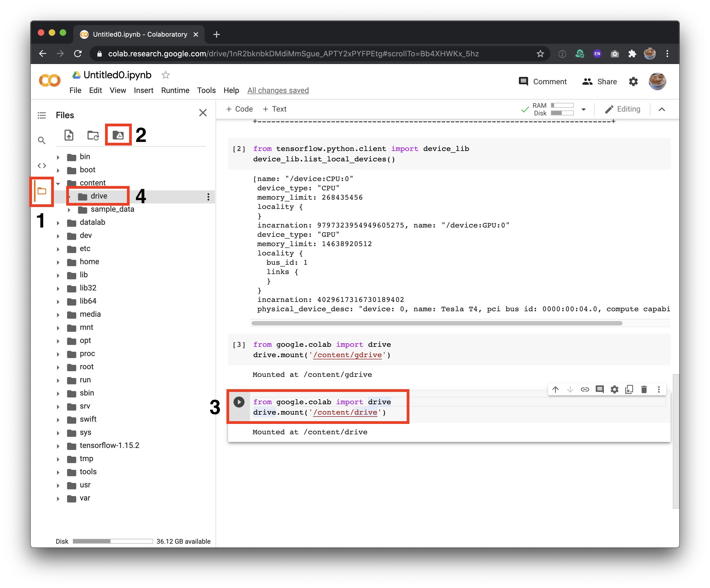The height and width of the screenshot is (588, 710).
Task: Open the Runtime menu
Action: [175, 90]
